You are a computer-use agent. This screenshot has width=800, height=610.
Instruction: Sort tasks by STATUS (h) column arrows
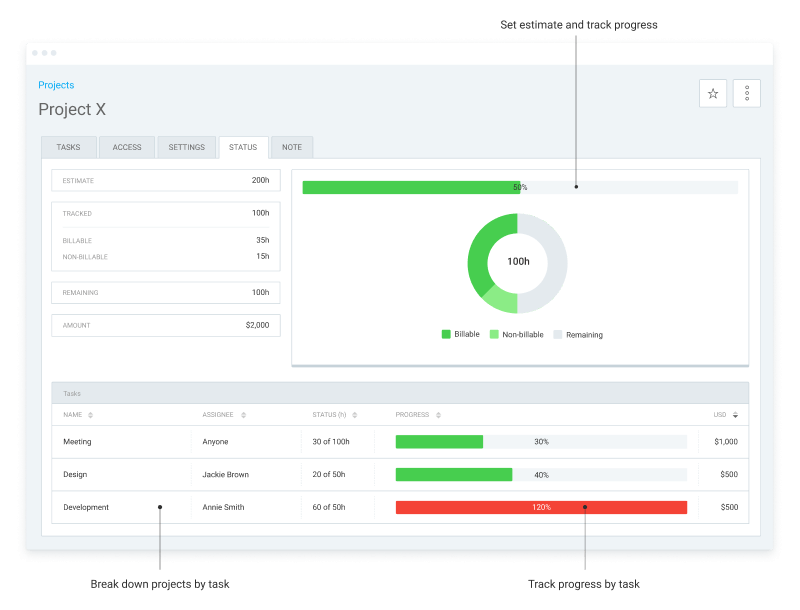pos(355,415)
